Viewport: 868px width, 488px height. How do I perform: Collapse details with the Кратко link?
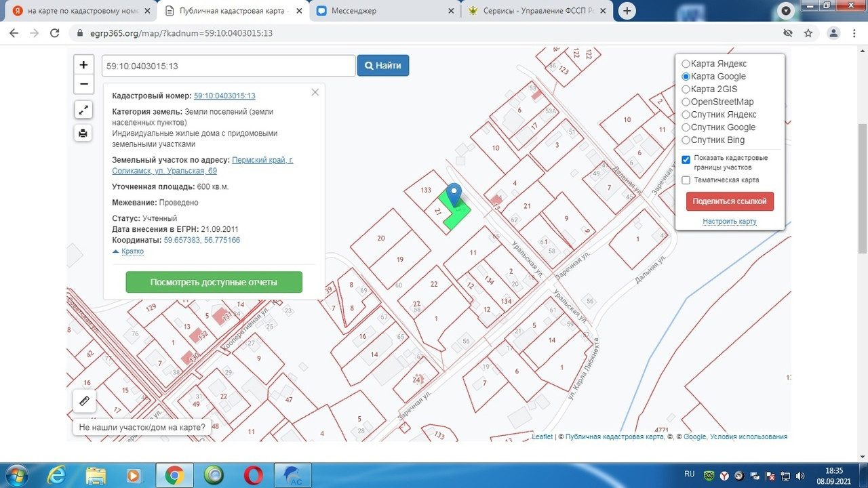(x=132, y=251)
